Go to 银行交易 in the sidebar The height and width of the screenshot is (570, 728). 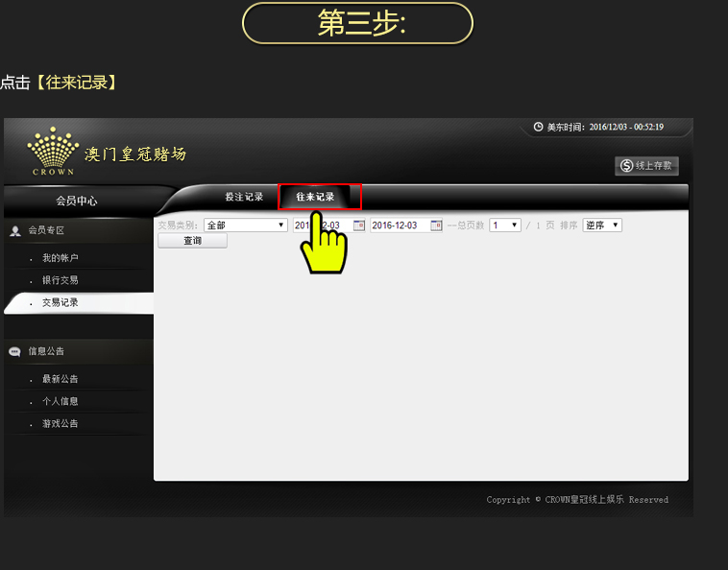[x=61, y=280]
